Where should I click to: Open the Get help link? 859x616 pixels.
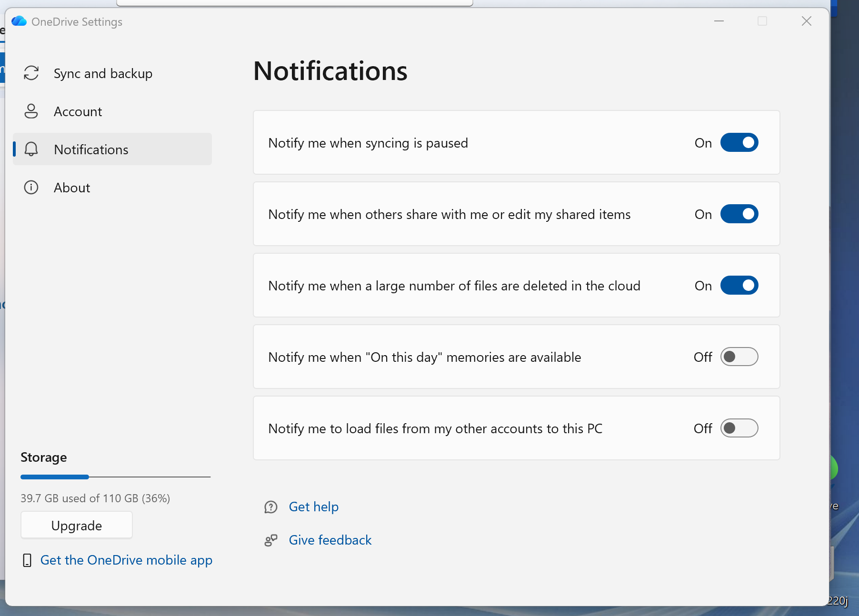pos(313,507)
